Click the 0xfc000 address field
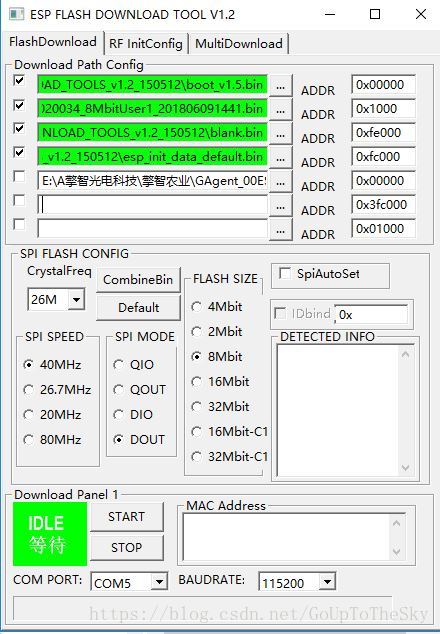This screenshot has height=634, width=440. coord(383,157)
